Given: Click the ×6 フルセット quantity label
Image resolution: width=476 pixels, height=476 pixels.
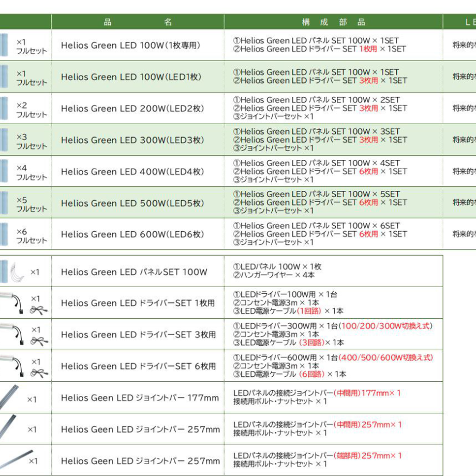Looking at the screenshot, I should click(32, 236).
